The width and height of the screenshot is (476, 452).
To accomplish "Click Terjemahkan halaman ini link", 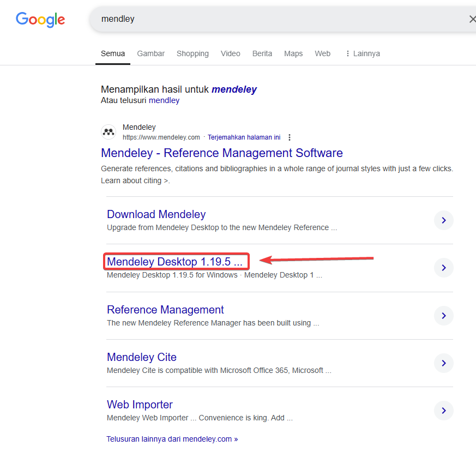I will pos(244,137).
